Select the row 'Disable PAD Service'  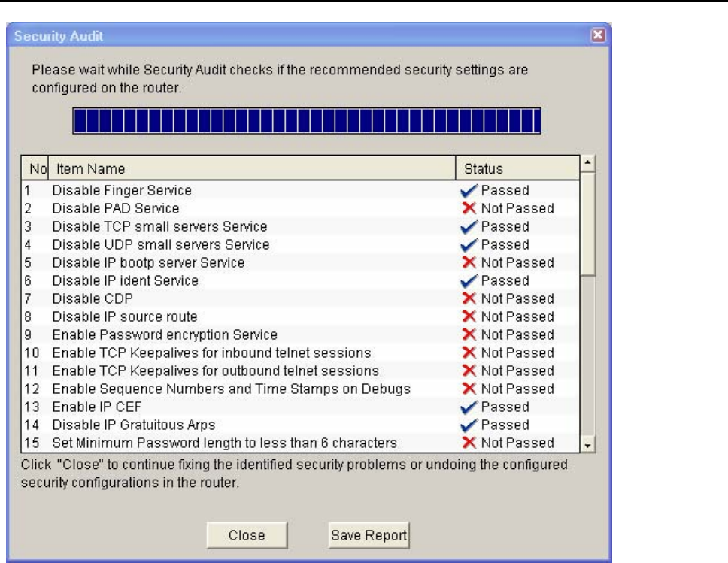[300, 208]
